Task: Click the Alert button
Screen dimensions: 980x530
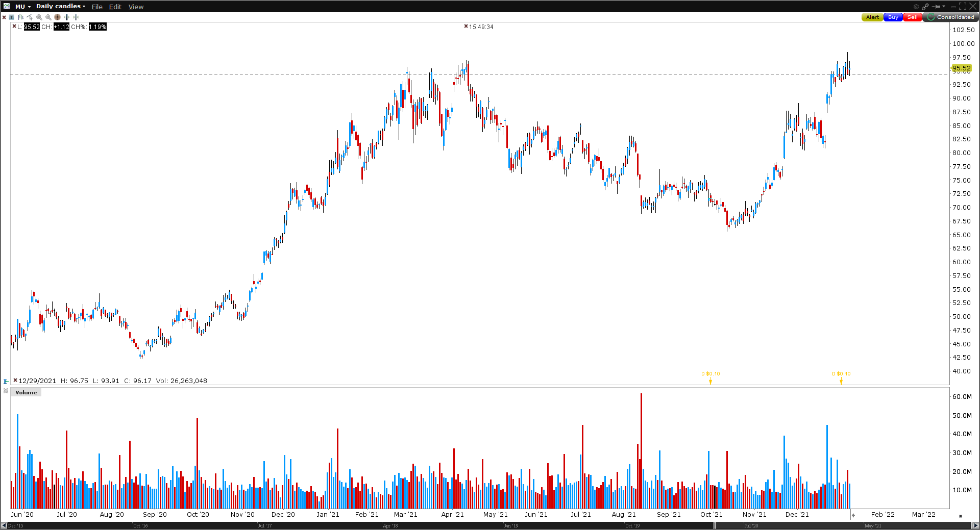Action: [x=872, y=17]
